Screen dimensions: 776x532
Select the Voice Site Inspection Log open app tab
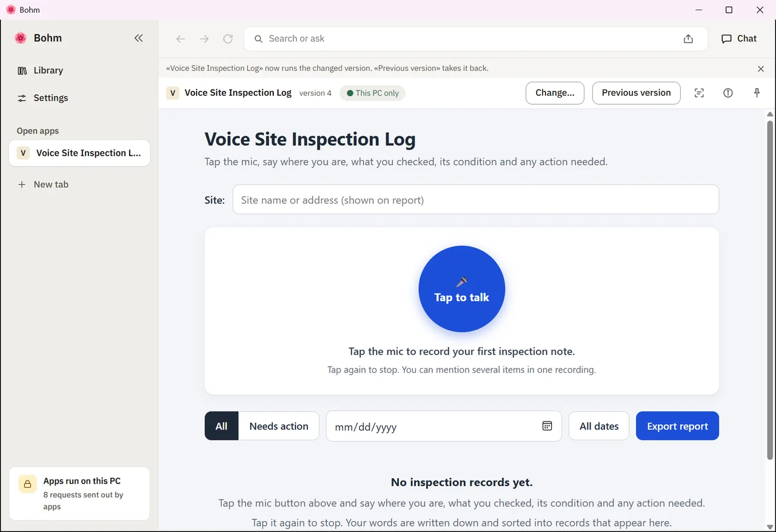point(79,153)
